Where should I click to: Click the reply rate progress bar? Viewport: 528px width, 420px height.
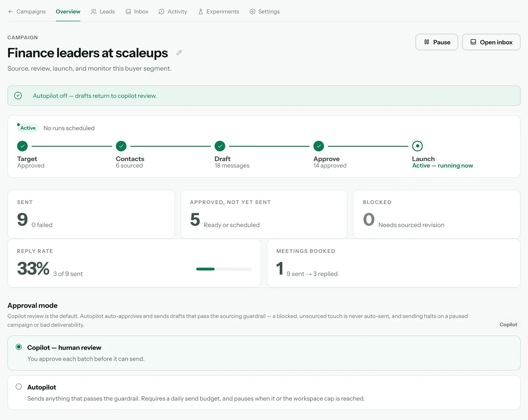224,269
